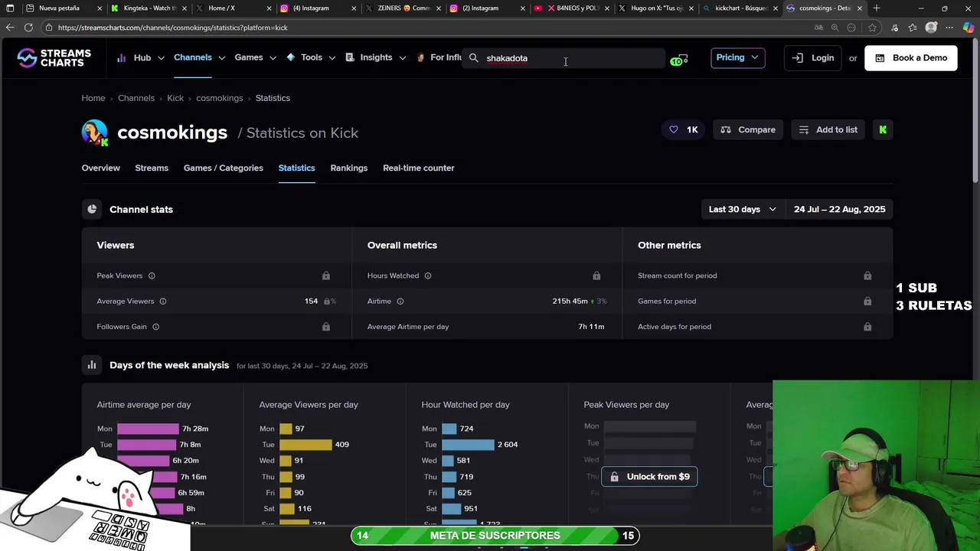Open the 24 Jul – 22 Aug date picker

(839, 210)
